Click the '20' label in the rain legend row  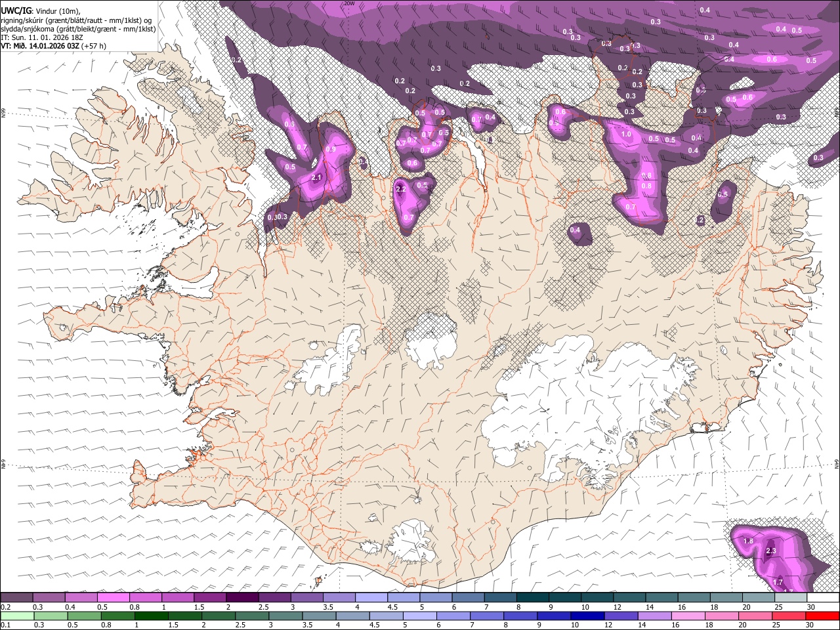pos(742,625)
